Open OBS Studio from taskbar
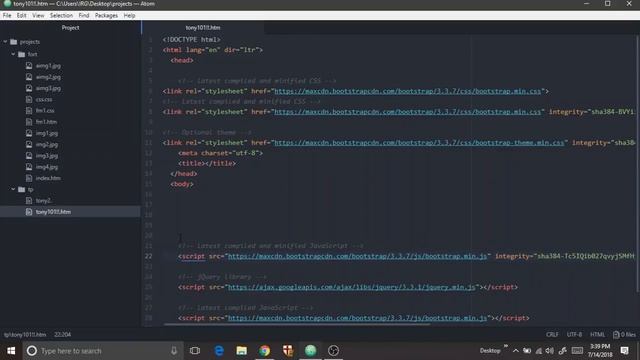This screenshot has width=640, height=360. coord(333,351)
